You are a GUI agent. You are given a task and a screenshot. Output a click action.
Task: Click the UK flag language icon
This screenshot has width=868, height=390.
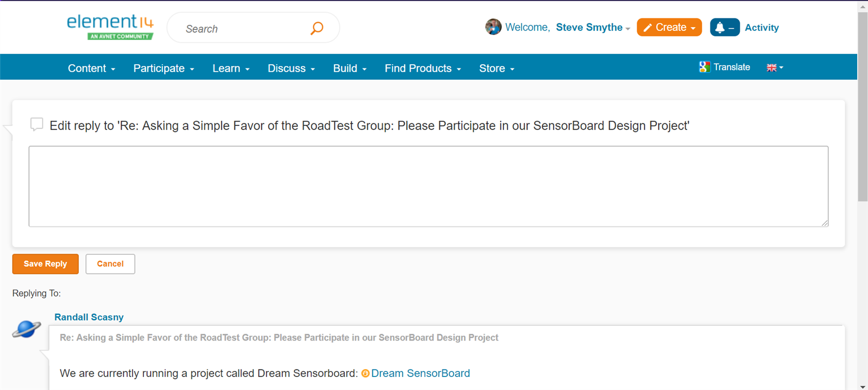tap(771, 68)
